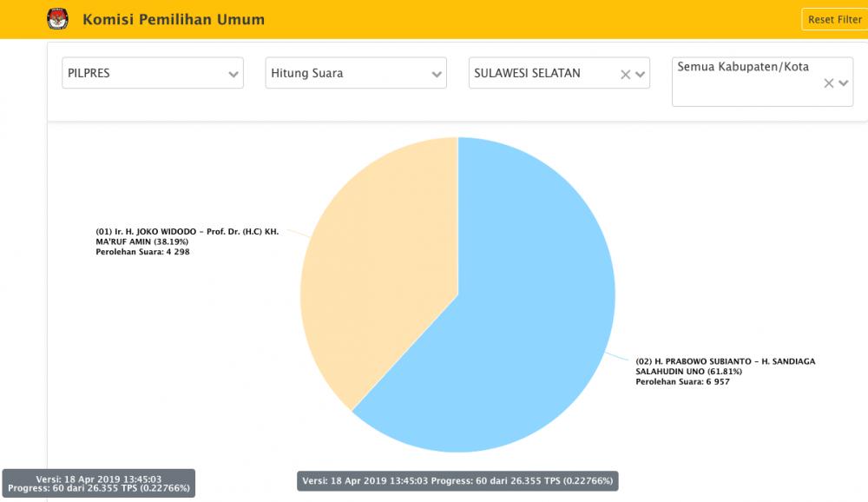The height and width of the screenshot is (502, 868).
Task: Click the center progress version banner
Action: [457, 481]
